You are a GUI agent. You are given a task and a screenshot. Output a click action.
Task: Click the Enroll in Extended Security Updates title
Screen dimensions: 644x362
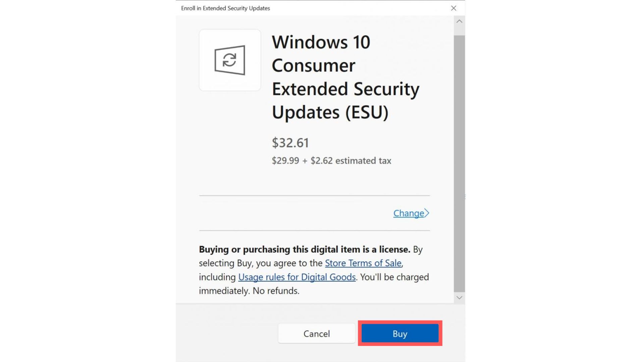coord(225,8)
